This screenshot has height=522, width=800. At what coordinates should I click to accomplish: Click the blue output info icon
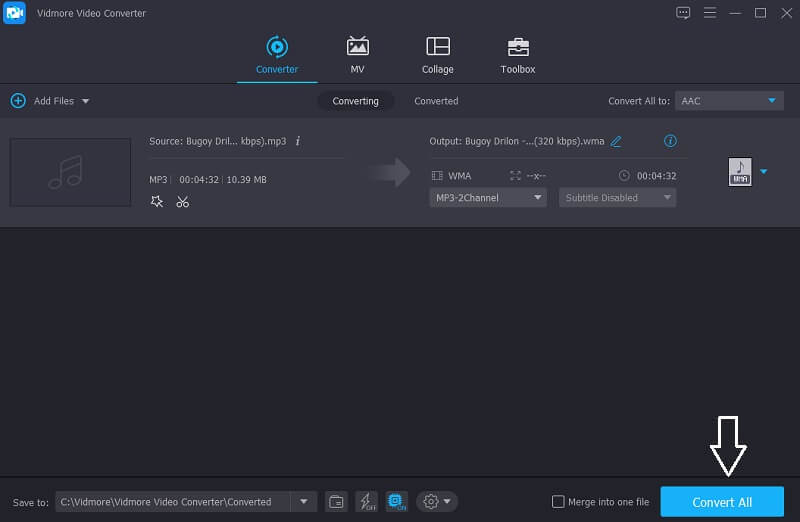[x=670, y=141]
